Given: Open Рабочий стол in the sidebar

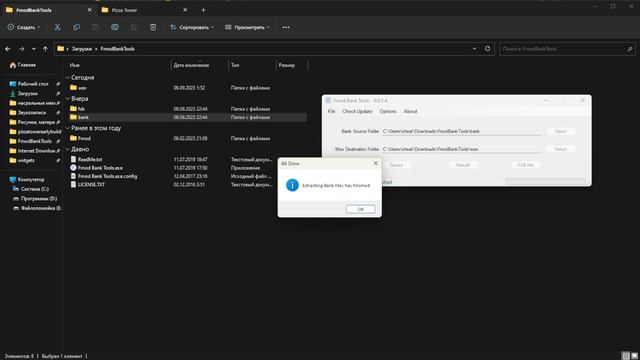Looking at the screenshot, I should pyautogui.click(x=33, y=84).
